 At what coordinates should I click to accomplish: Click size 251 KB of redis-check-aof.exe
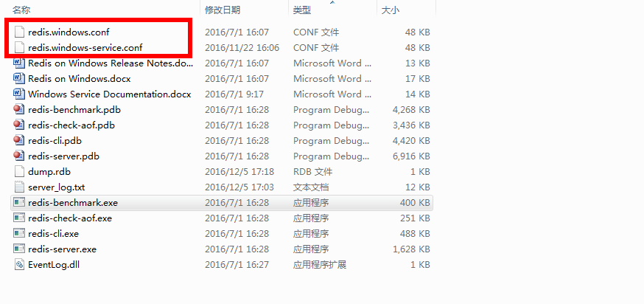pyautogui.click(x=415, y=218)
